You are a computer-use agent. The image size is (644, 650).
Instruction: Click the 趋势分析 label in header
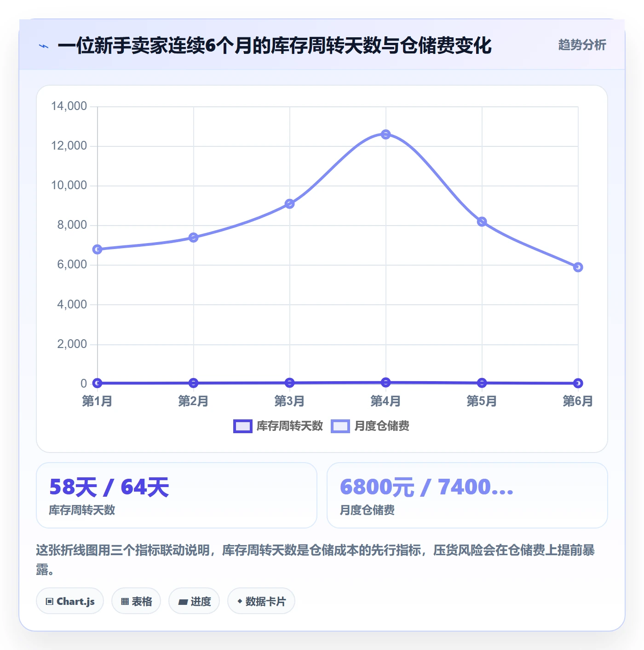(582, 45)
